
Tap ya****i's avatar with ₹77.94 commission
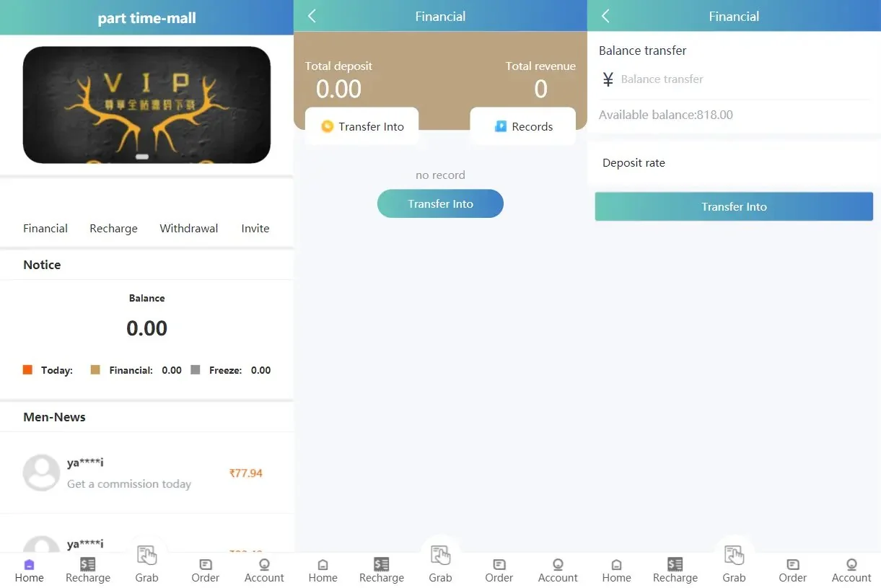(41, 473)
